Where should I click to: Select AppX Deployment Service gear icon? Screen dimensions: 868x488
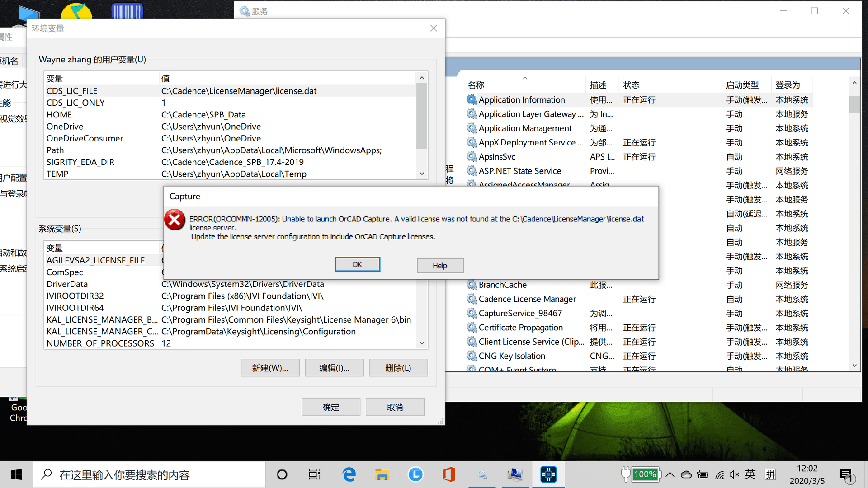472,142
